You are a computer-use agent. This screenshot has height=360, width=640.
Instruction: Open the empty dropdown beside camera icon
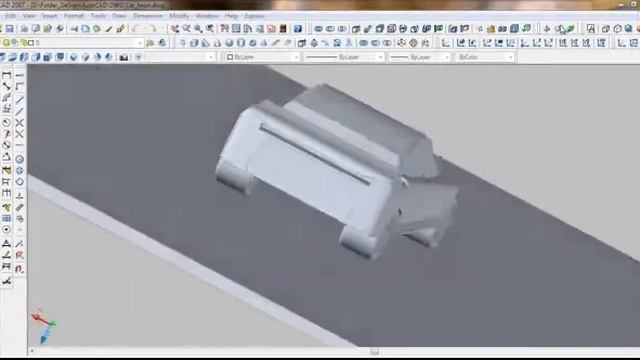pos(180,57)
